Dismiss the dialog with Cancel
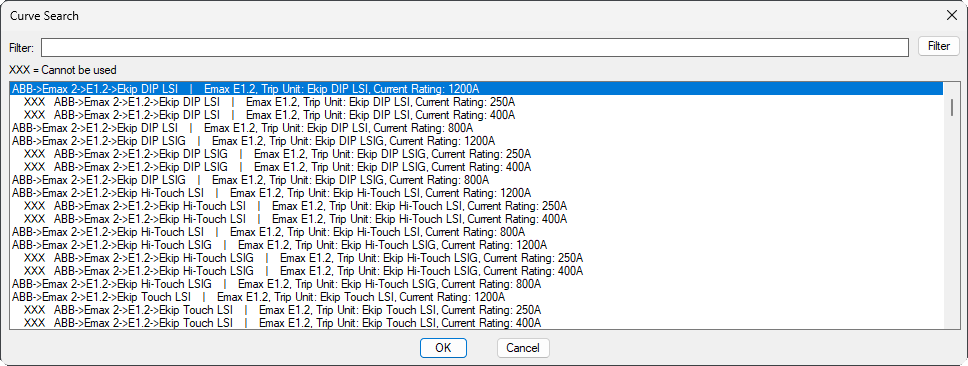This screenshot has width=968, height=366. coord(523,347)
